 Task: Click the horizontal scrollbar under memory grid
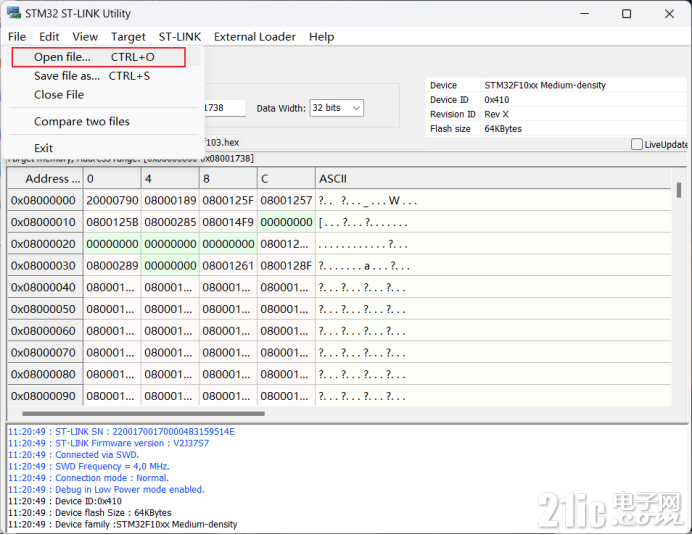click(143, 414)
